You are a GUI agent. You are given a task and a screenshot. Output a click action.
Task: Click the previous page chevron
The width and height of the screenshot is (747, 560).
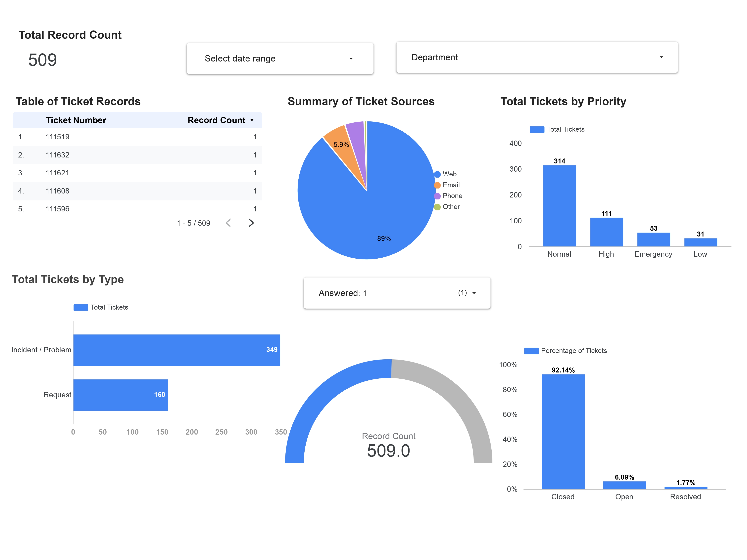229,223
